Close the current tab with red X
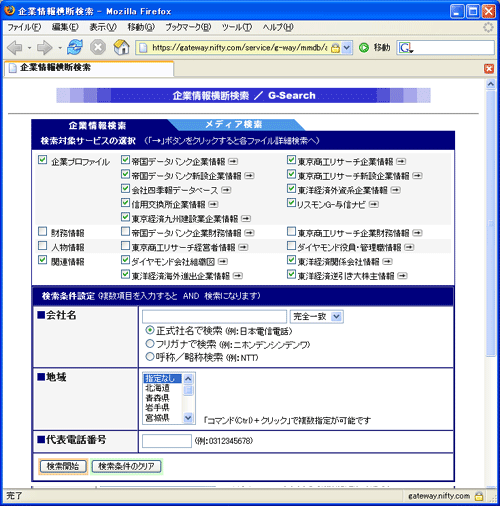The image size is (500, 506). pyautogui.click(x=489, y=69)
